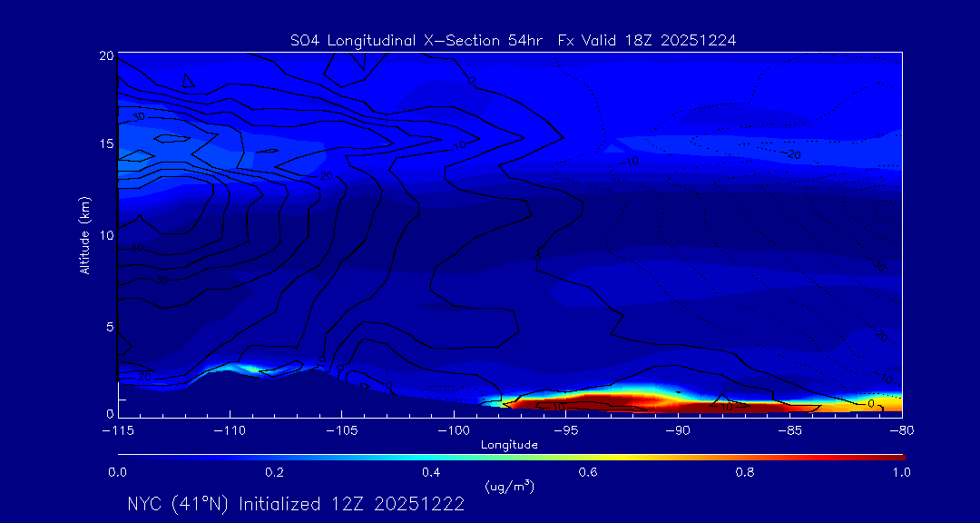Screen dimensions: 980x523
Task: Click the 15 km altitude tick label
Action: pos(106,143)
